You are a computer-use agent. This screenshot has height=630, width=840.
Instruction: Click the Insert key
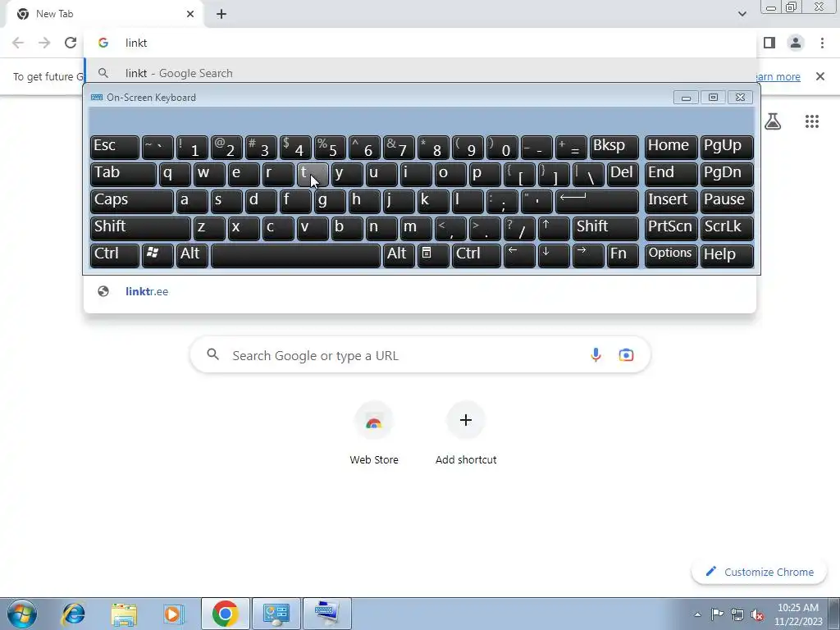coord(671,200)
